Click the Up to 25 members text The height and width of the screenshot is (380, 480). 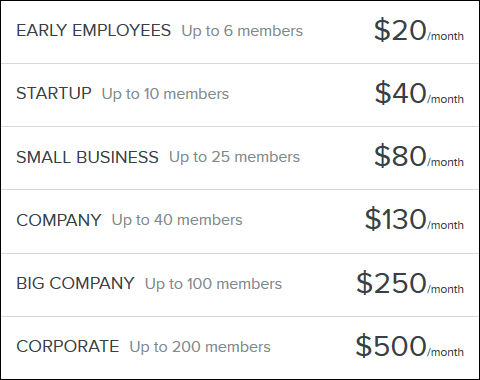click(x=235, y=157)
